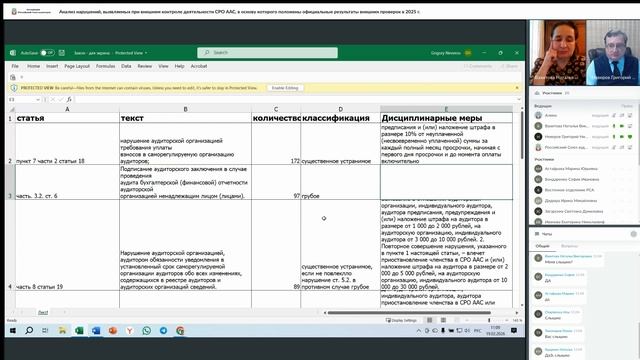
Task: Expand the Name Box dropdown arrow
Action: 38,100
